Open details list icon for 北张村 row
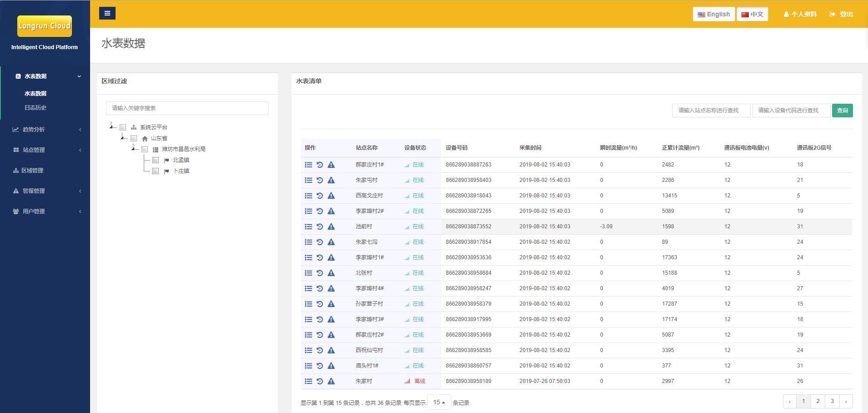The image size is (868, 413). (x=308, y=273)
